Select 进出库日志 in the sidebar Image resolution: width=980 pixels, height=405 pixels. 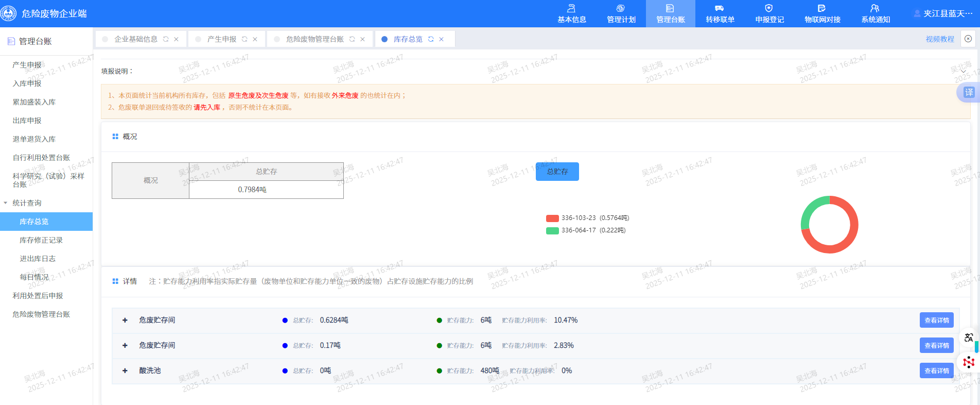pyautogui.click(x=38, y=259)
